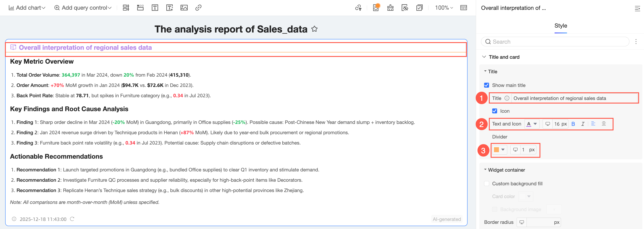644x229 pixels.
Task: Click the insert link icon in toolbar
Action: coord(198,8)
